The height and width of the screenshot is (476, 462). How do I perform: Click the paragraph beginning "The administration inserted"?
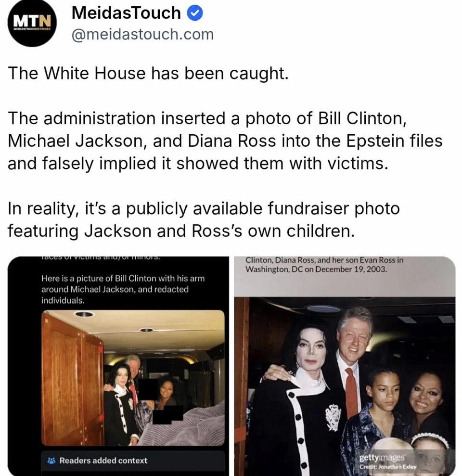point(225,141)
